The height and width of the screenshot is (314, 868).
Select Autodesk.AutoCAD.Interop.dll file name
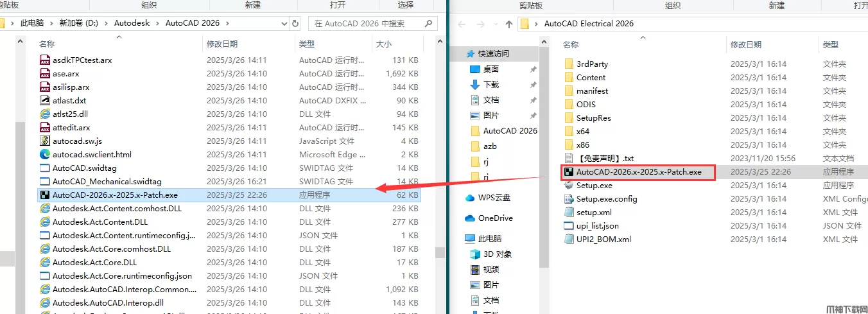tap(108, 302)
